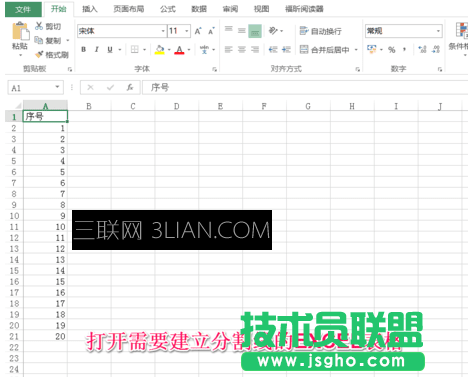Screen dimensions: 468x377
Task: Click the accounting number format icon
Action: click(x=371, y=49)
